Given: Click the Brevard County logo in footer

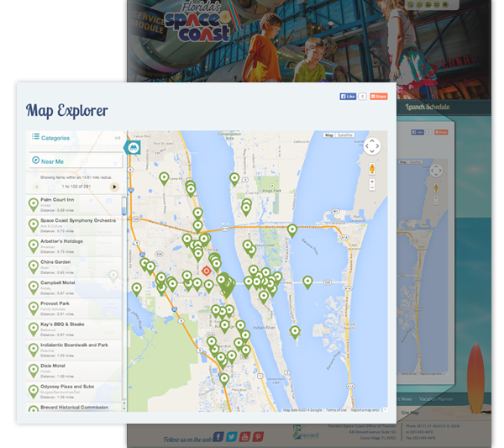Looking at the screenshot, I should tap(306, 433).
